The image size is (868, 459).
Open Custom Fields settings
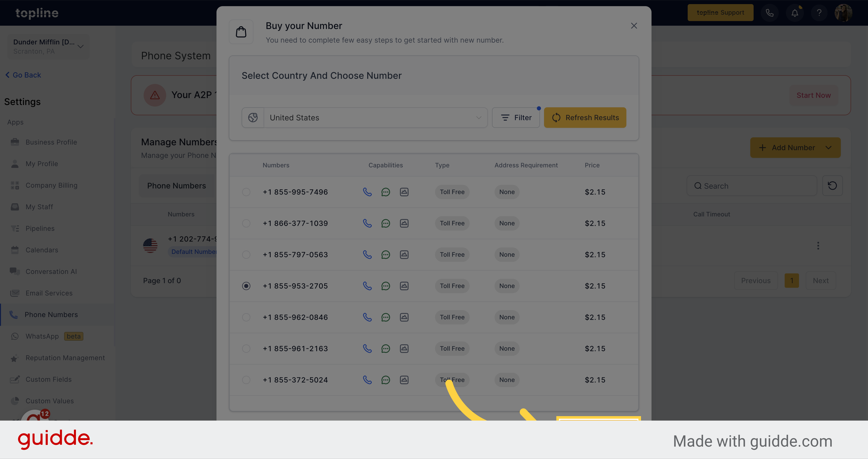click(48, 379)
